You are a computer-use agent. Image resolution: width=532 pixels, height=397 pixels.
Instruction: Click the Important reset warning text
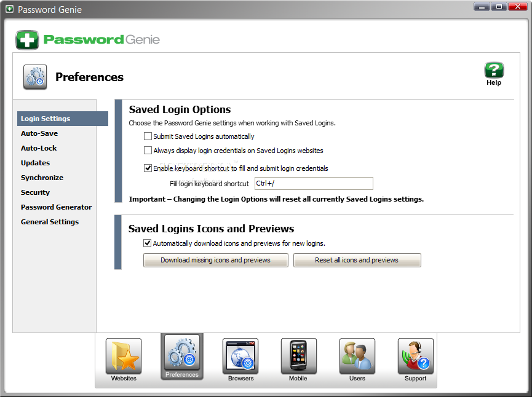[x=276, y=199]
